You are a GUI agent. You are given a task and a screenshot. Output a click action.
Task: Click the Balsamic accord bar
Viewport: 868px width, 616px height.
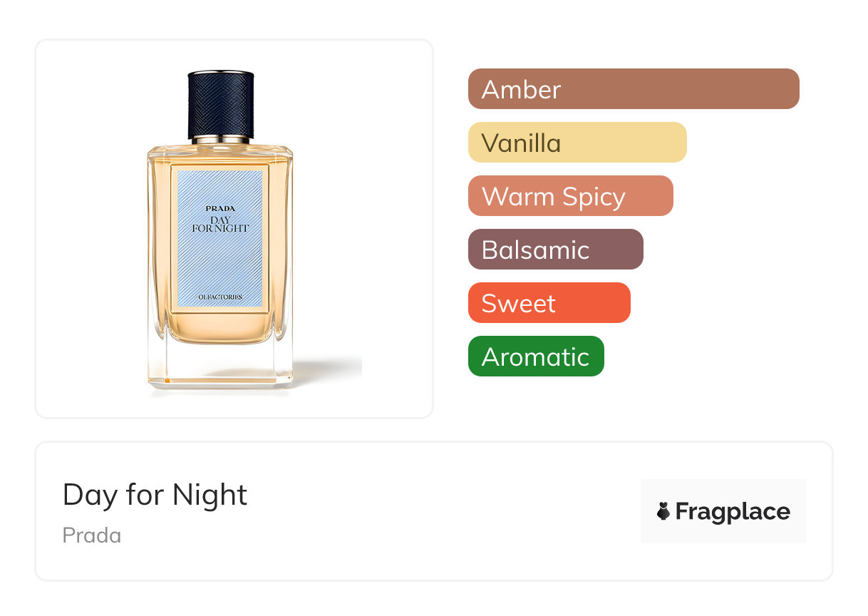coord(556,250)
